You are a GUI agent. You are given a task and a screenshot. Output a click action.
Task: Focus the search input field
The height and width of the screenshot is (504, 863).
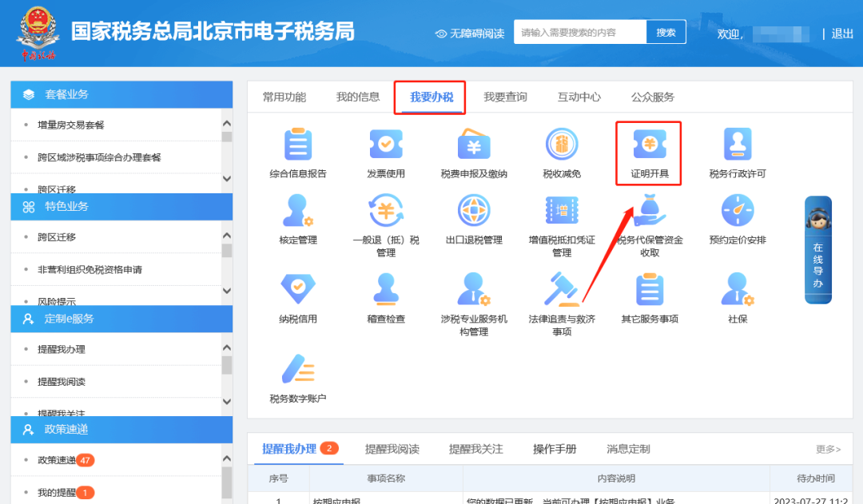[580, 33]
